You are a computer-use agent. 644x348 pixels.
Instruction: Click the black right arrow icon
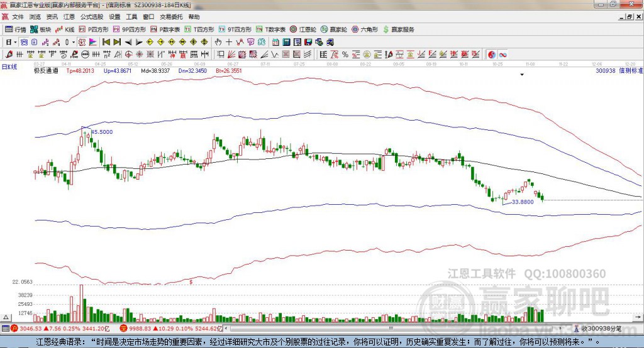coord(139,42)
